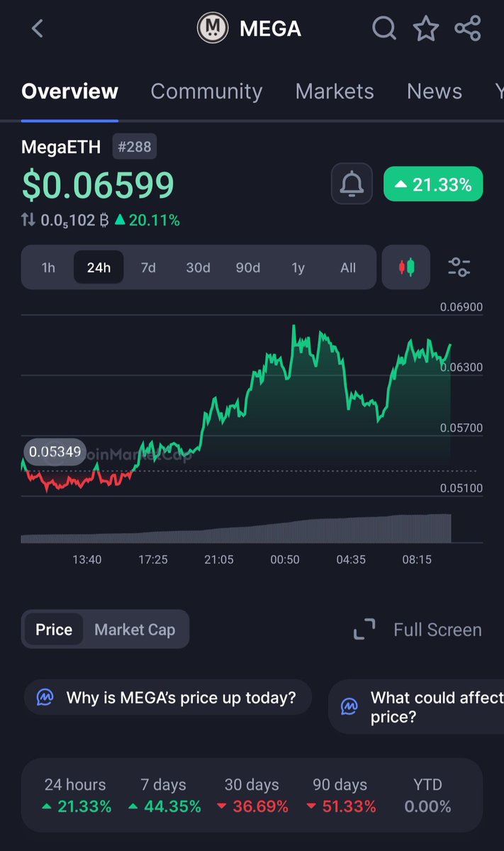Tap the 0.05349 chart price label
Image resolution: width=504 pixels, height=851 pixels.
55,452
